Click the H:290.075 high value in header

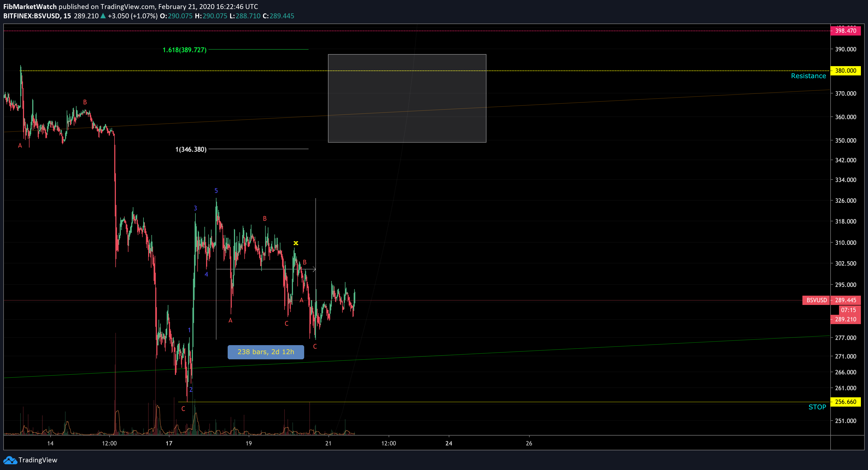tap(211, 16)
